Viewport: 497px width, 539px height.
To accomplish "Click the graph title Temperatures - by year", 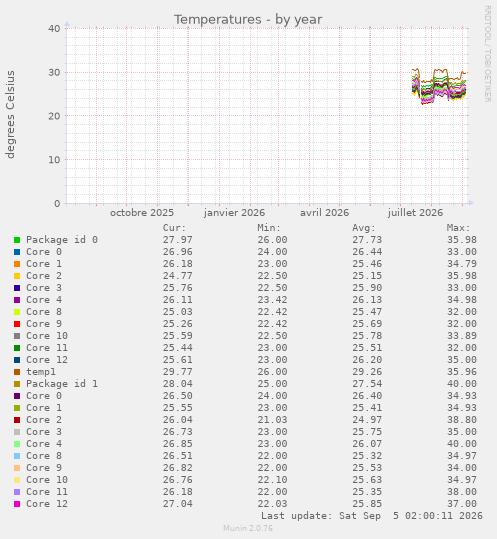I will click(x=248, y=20).
